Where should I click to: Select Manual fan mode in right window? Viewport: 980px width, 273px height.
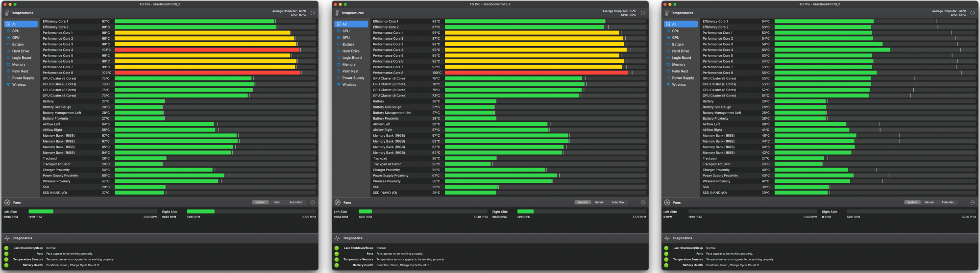(929, 202)
